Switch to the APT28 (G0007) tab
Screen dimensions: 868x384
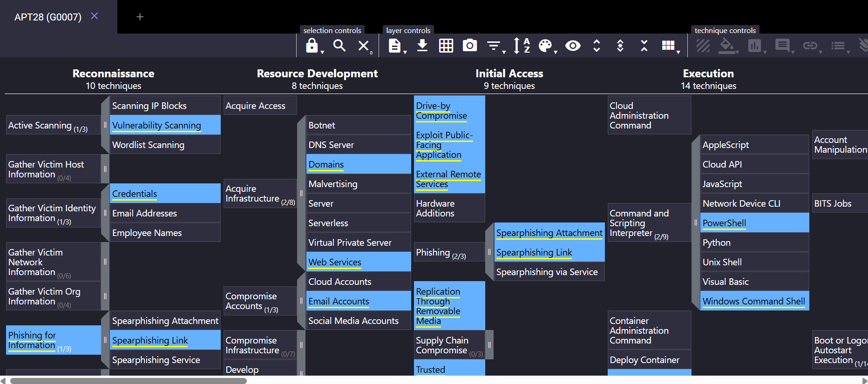point(48,17)
